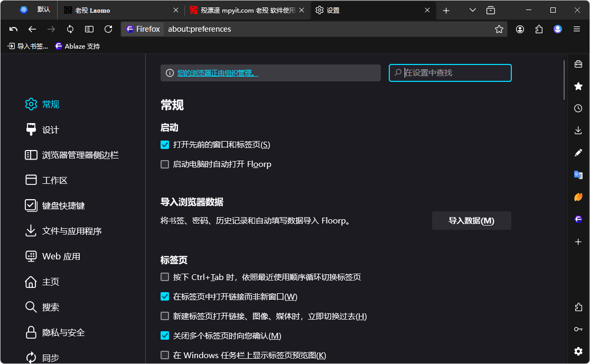Click the Firefox identity badge in address bar
This screenshot has width=590, height=364.
point(143,29)
